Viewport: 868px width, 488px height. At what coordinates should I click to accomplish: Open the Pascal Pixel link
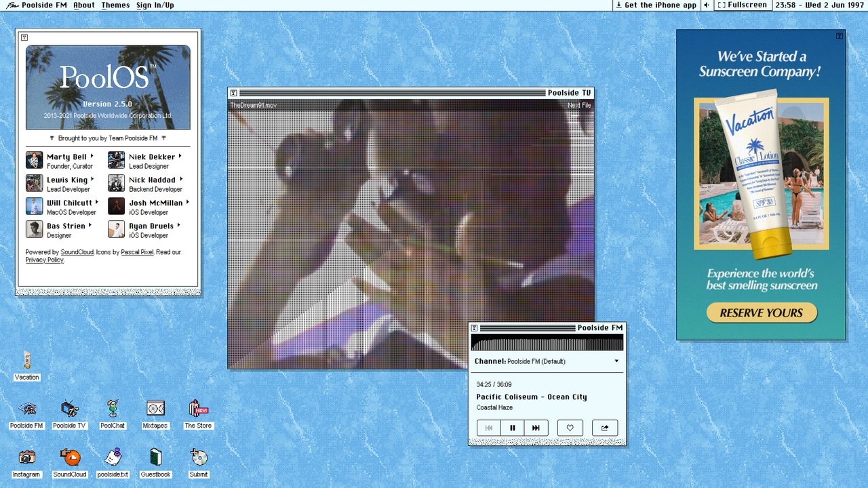137,252
